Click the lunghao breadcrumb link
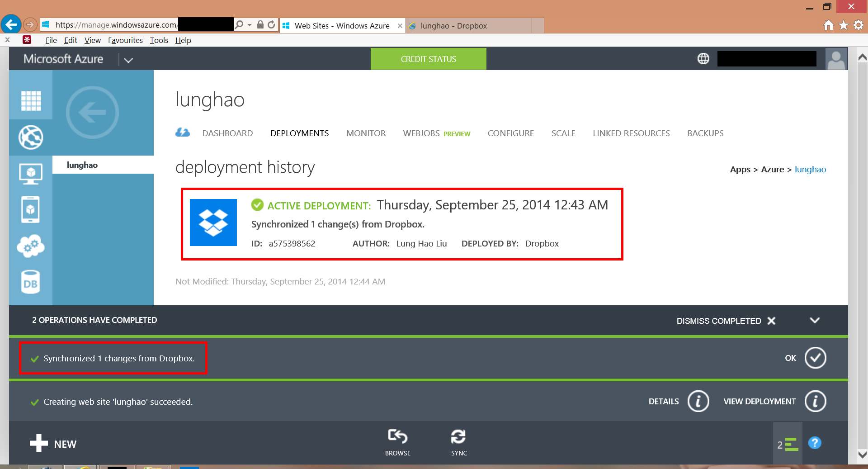 (x=810, y=170)
